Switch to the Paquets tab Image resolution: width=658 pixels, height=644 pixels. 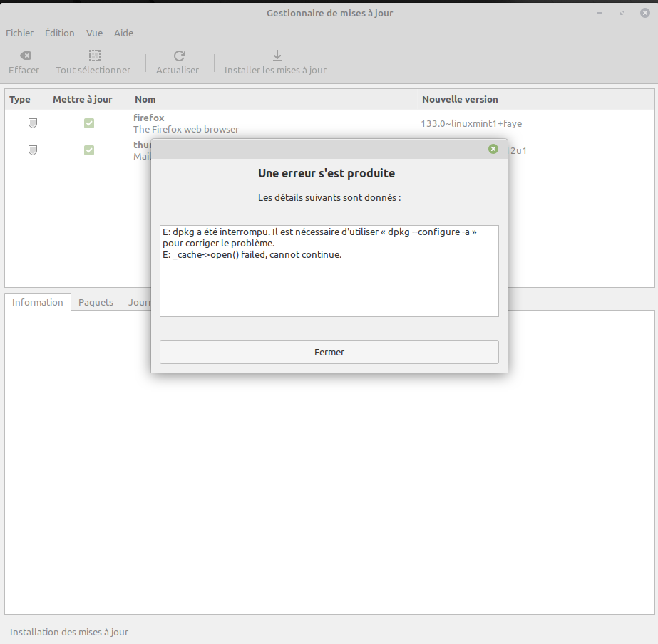(96, 302)
